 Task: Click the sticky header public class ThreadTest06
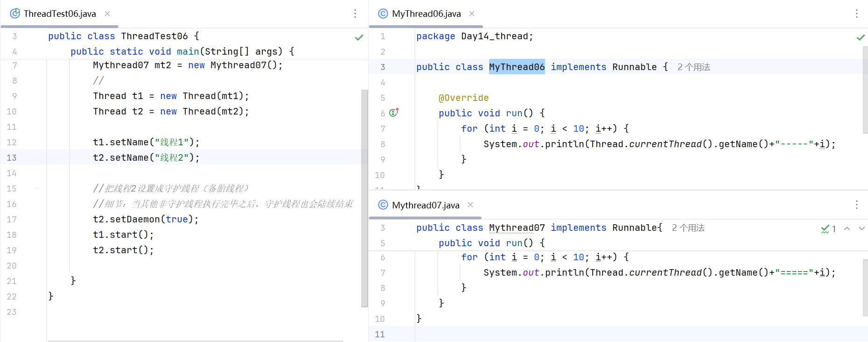(124, 36)
